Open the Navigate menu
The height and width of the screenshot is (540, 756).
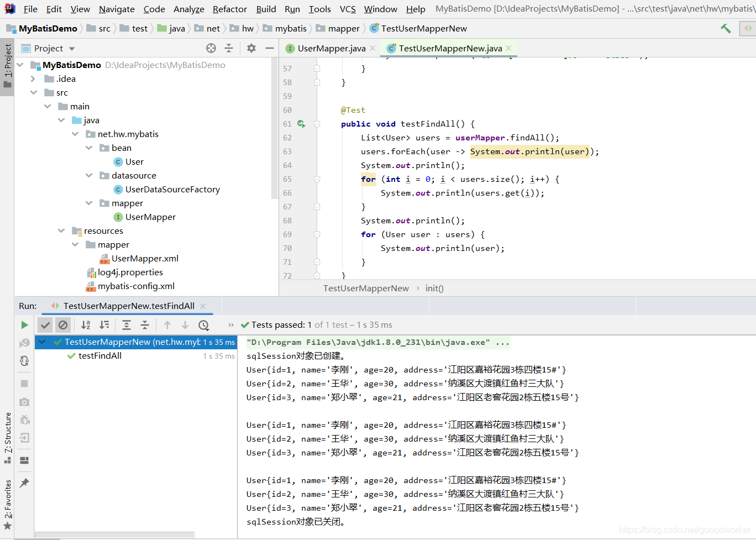pyautogui.click(x=117, y=9)
